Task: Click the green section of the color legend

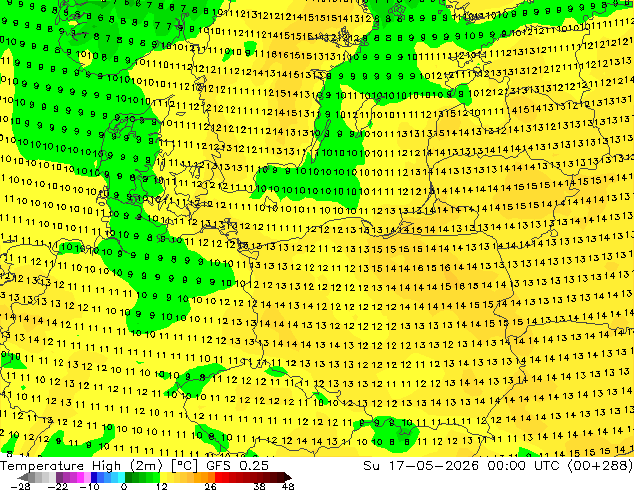Action: pyautogui.click(x=142, y=477)
